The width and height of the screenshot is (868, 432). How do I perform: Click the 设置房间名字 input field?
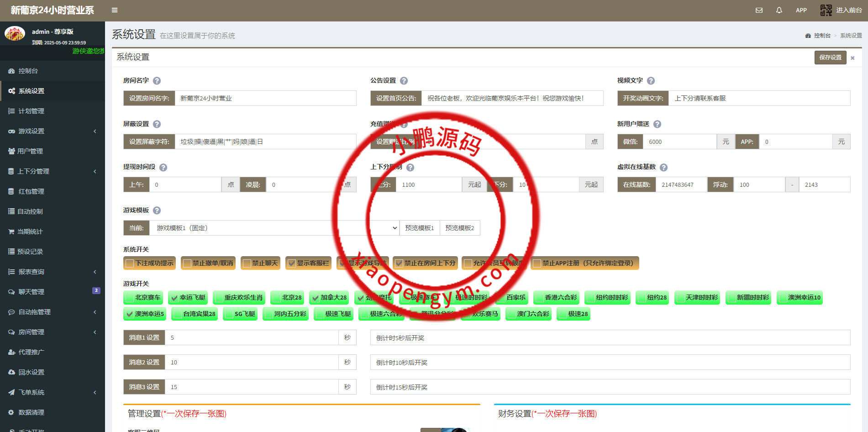pyautogui.click(x=265, y=98)
